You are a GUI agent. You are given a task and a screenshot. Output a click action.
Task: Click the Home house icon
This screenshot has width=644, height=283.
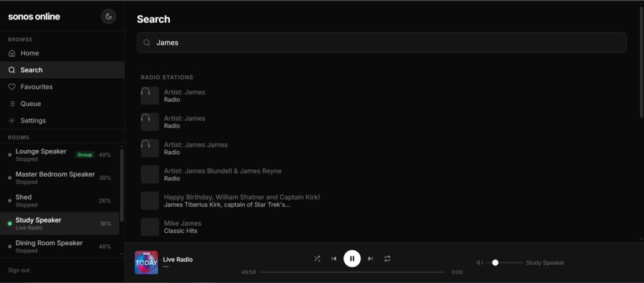(x=12, y=53)
